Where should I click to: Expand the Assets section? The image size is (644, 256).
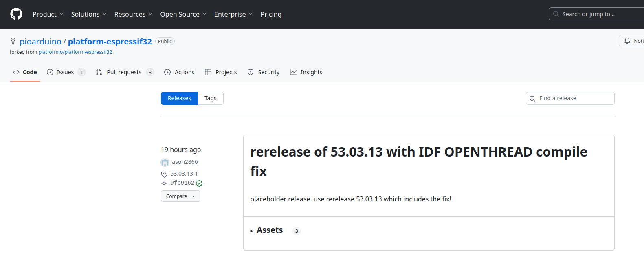click(x=266, y=230)
